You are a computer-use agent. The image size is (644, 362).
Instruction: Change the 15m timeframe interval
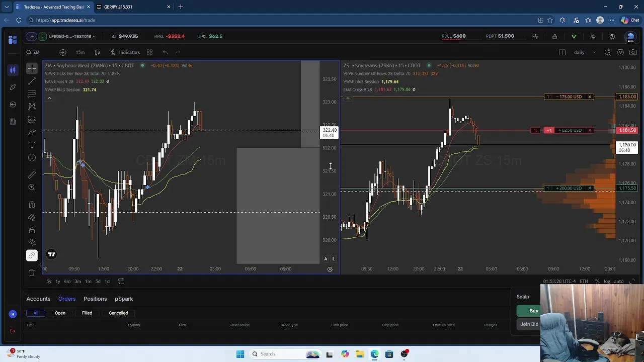80,52
